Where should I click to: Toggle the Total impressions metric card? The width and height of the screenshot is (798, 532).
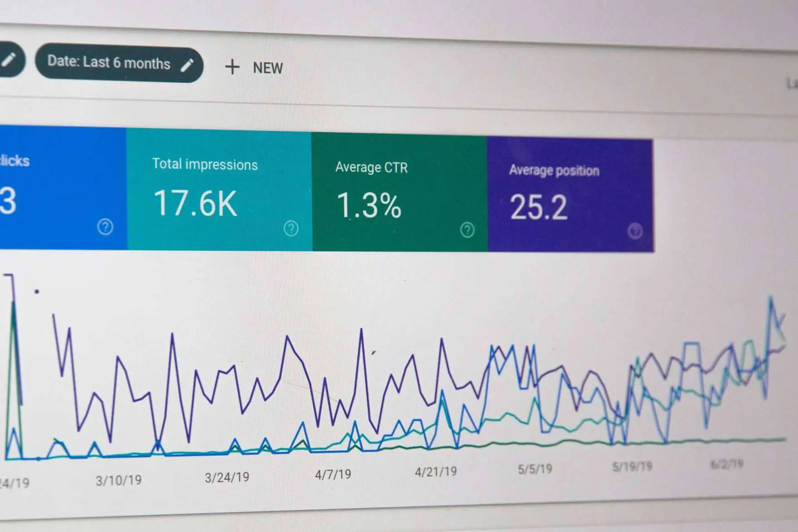[x=219, y=190]
